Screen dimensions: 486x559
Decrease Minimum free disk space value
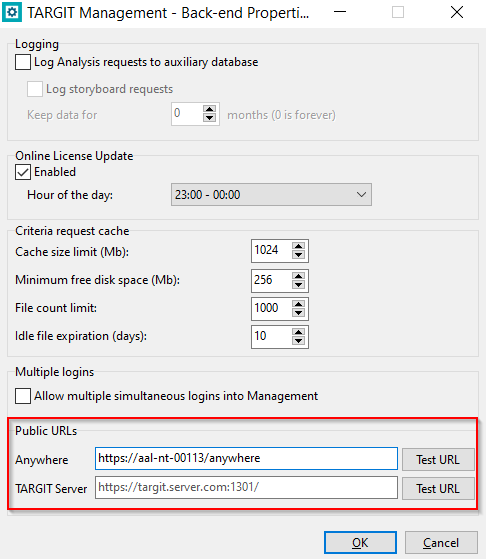coord(298,284)
